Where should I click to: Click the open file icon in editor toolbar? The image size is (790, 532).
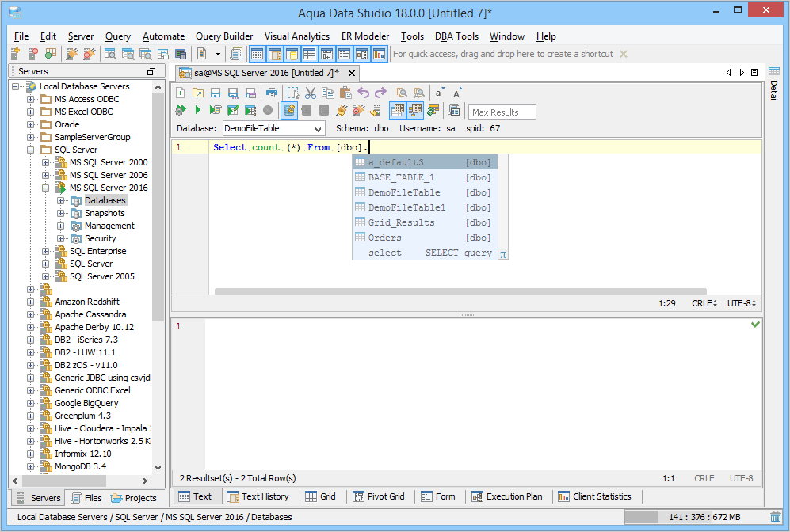[198, 93]
